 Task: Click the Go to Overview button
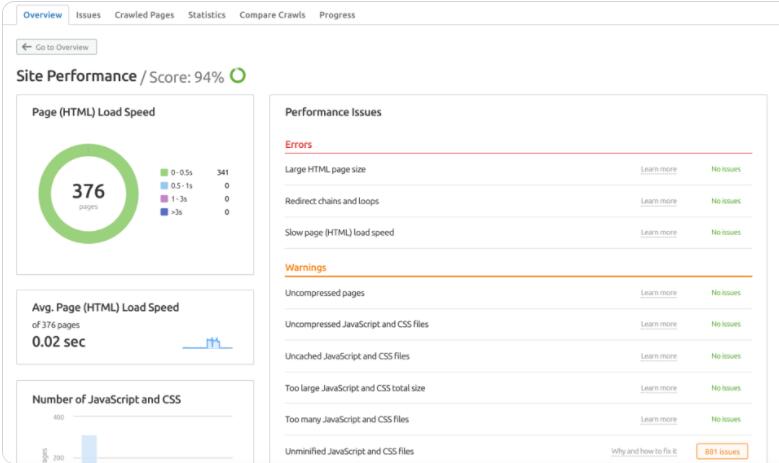[x=57, y=47]
